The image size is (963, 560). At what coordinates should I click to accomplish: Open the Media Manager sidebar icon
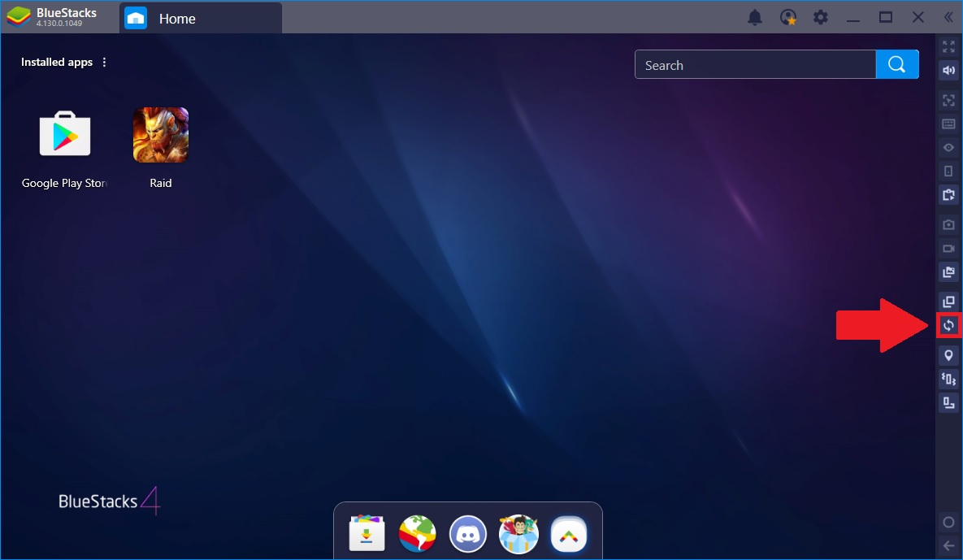[x=948, y=272]
